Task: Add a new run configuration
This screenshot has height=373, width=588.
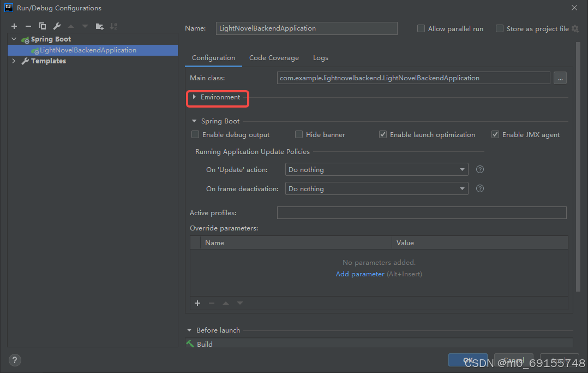Action: [14, 26]
